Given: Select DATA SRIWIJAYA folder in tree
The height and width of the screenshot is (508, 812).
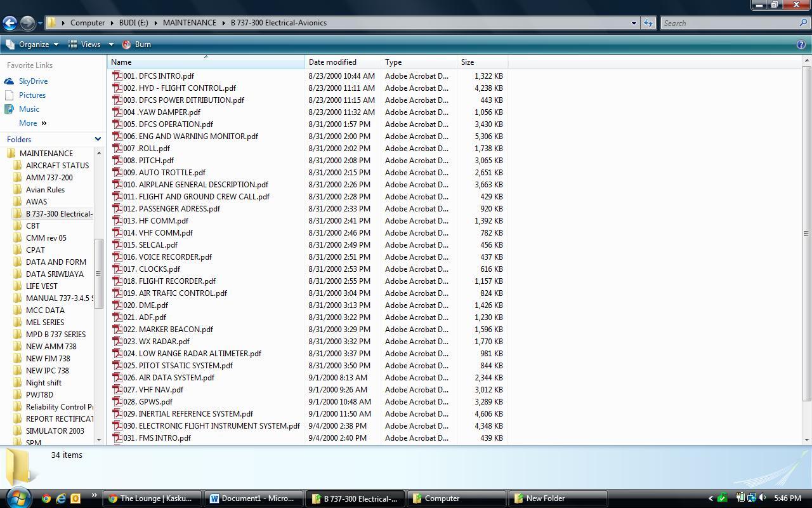Looking at the screenshot, I should [55, 274].
